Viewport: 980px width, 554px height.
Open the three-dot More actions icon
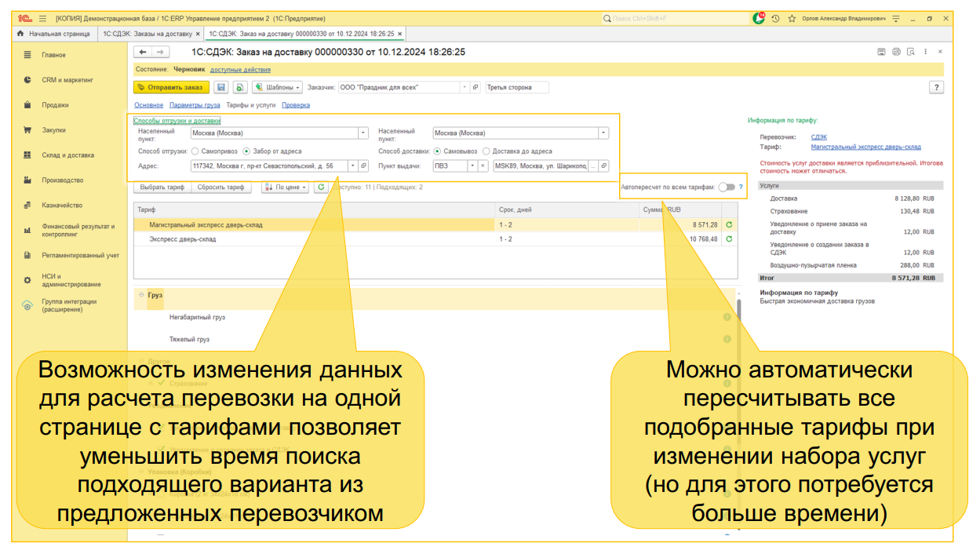click(926, 51)
